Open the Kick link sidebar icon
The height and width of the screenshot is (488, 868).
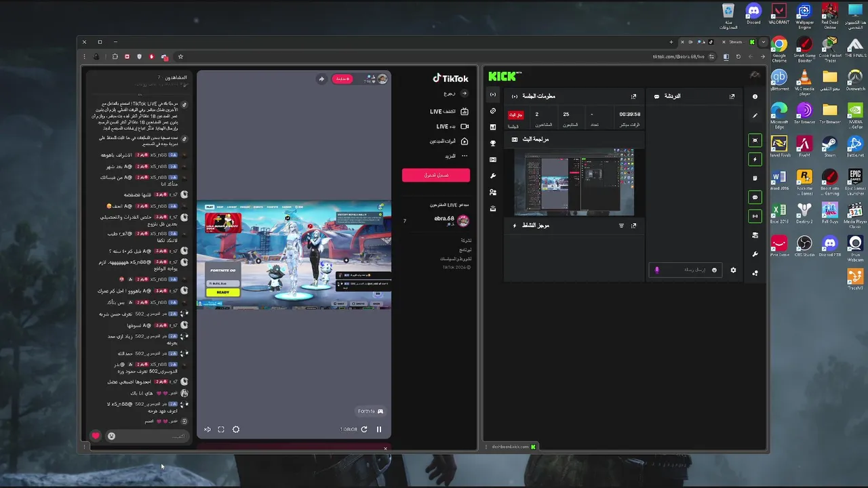pyautogui.click(x=493, y=110)
